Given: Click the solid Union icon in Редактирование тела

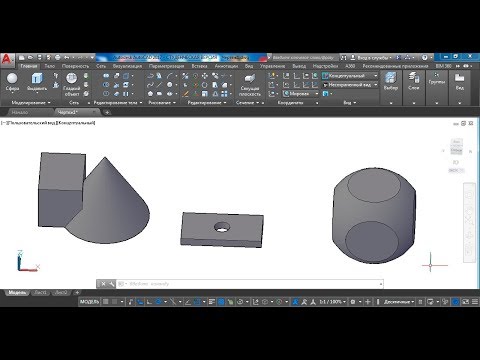Looking at the screenshot, I should click(106, 76).
